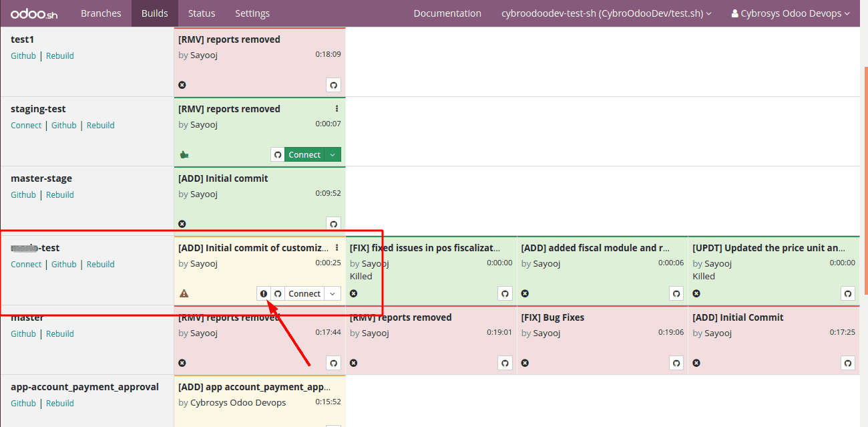The image size is (868, 427).
Task: Open the Settings tab
Action: point(252,13)
